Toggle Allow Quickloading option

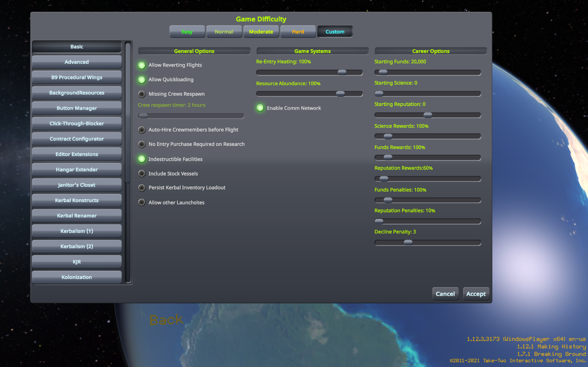click(142, 80)
